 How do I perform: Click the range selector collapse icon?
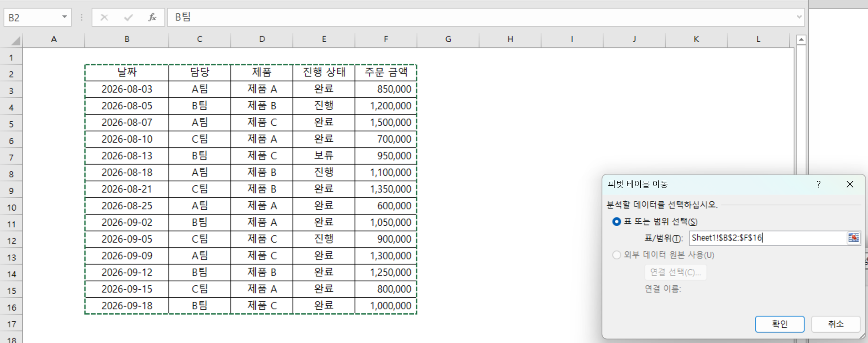(853, 238)
